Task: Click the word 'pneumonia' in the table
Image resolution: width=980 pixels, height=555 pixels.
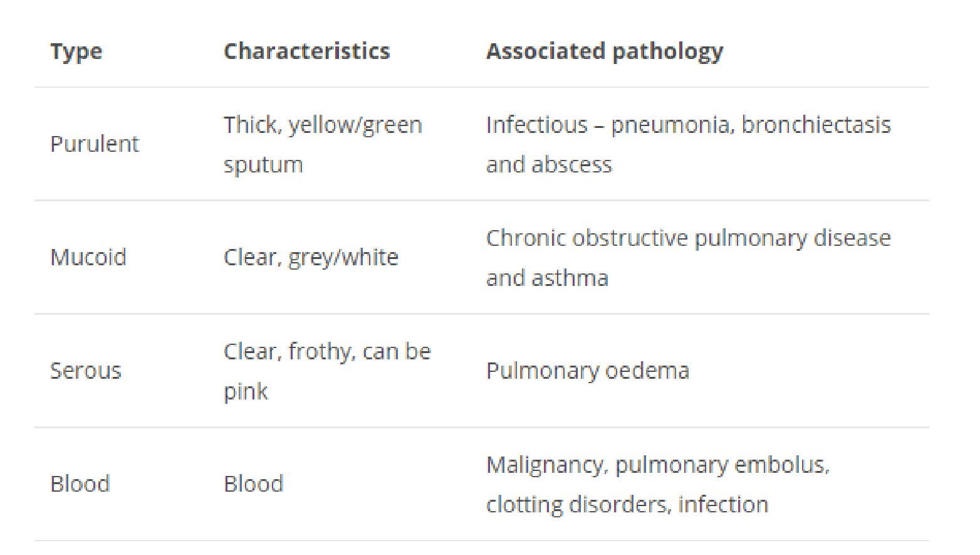Action: tap(670, 125)
